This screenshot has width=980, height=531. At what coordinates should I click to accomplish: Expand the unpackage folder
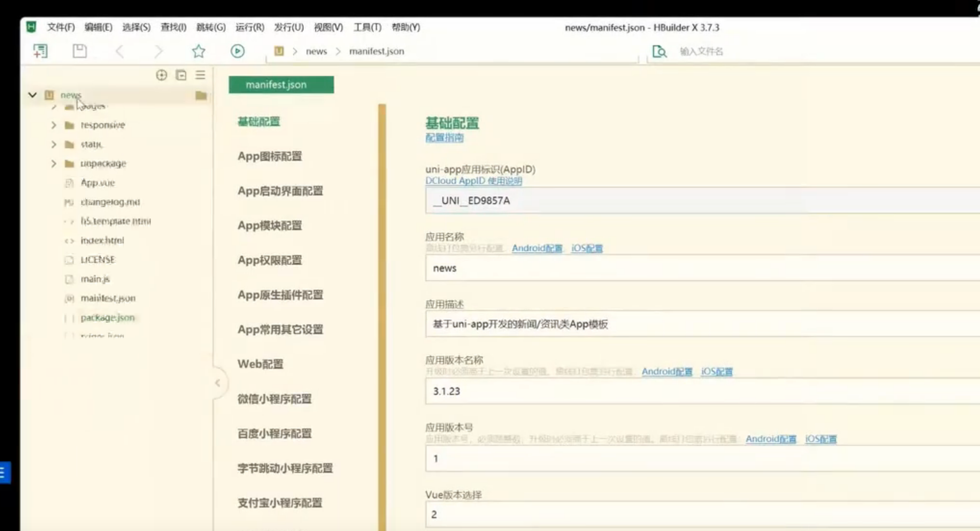[53, 163]
